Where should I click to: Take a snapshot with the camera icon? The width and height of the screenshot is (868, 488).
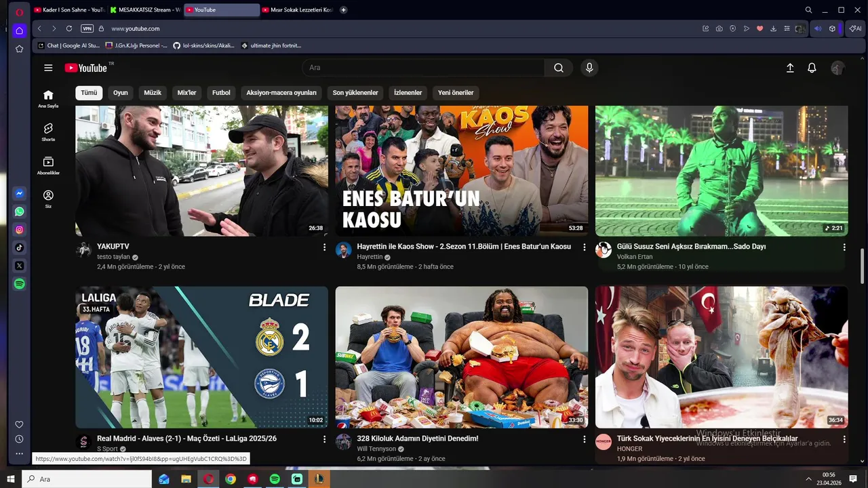pos(719,28)
